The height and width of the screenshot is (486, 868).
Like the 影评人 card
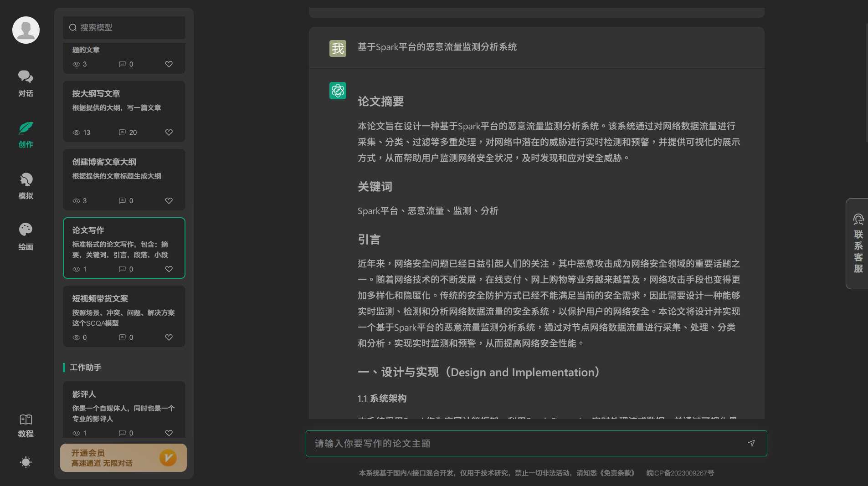pyautogui.click(x=169, y=433)
